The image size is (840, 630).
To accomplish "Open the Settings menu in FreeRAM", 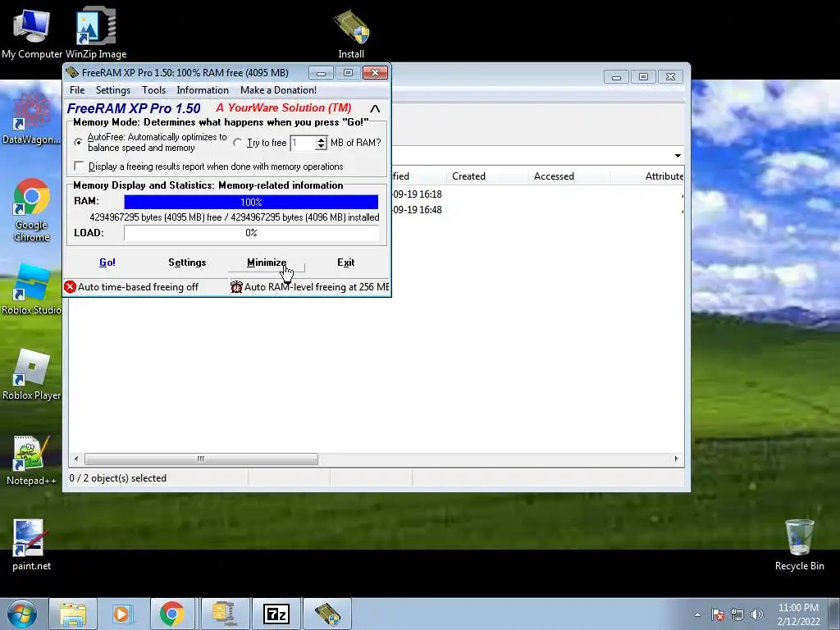I will (113, 90).
